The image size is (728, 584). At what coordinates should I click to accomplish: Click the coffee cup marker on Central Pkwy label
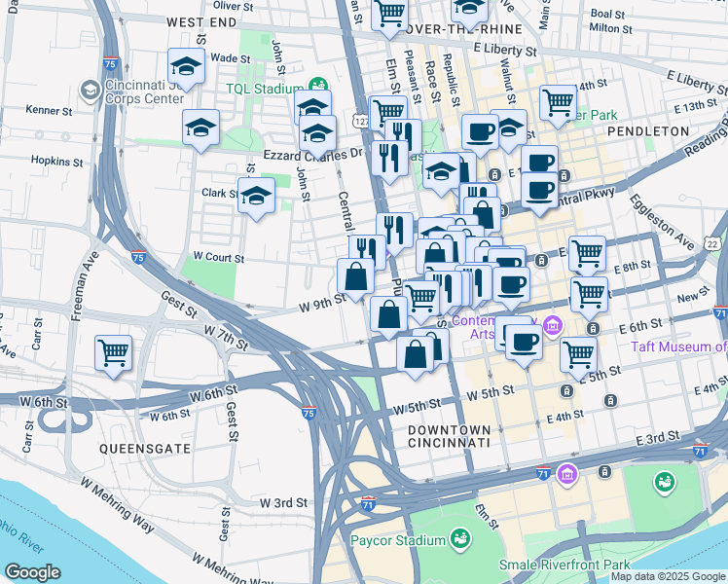click(x=539, y=192)
